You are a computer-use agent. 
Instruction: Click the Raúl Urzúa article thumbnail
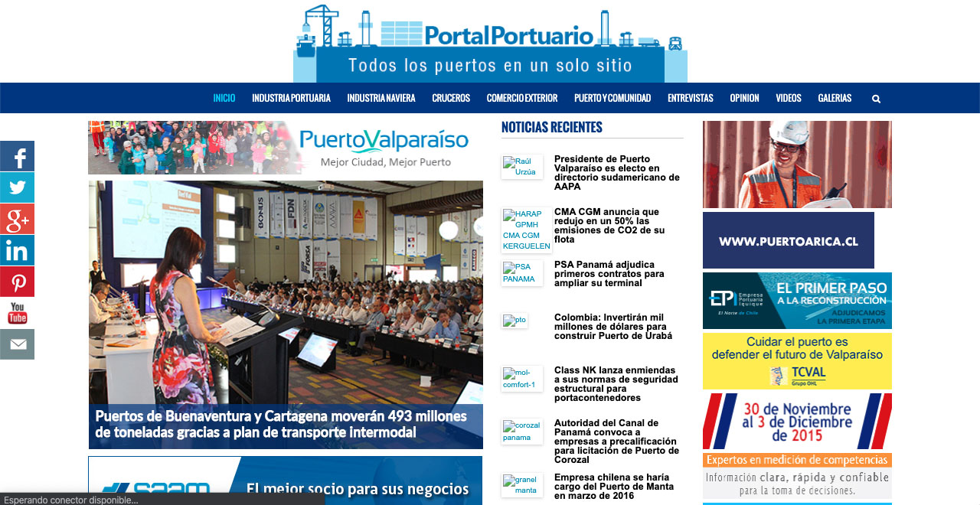[x=521, y=167]
